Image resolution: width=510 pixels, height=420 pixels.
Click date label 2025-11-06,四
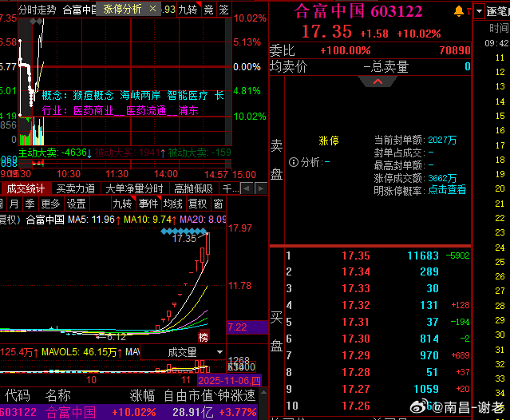[229, 381]
